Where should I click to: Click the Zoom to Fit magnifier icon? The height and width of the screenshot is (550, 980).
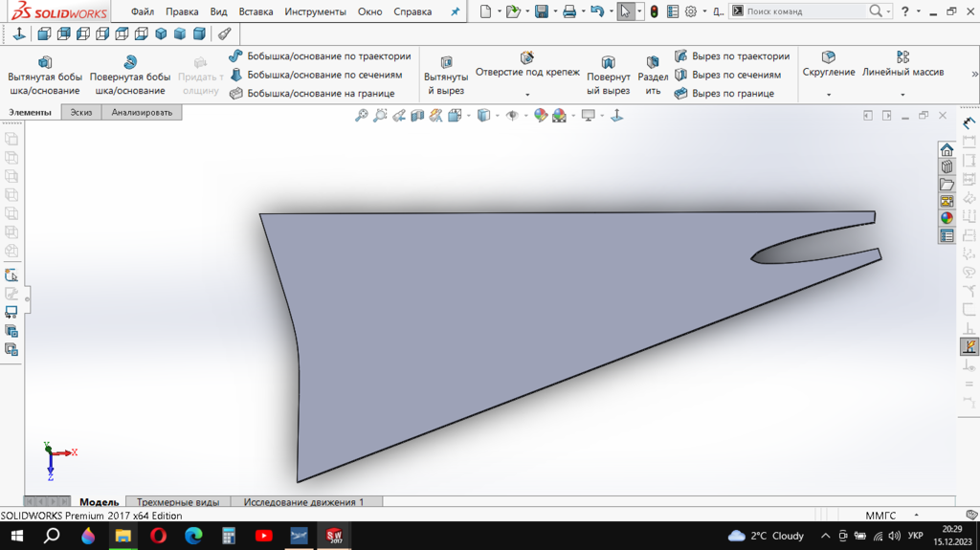362,116
